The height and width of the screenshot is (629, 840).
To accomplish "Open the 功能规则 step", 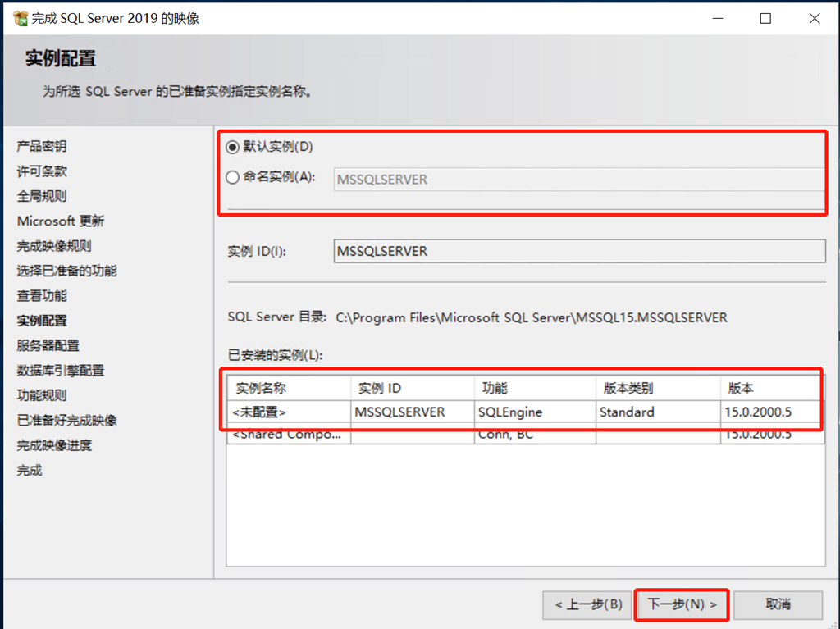I will tap(41, 395).
